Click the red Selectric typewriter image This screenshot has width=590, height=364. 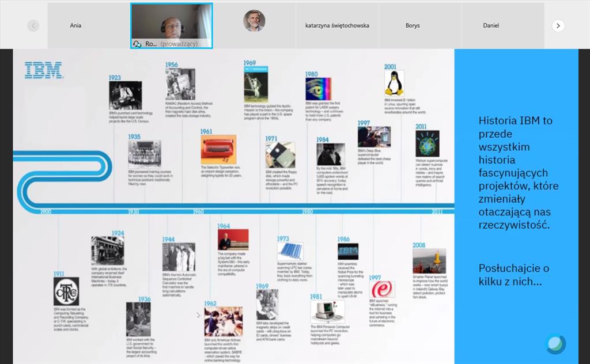pos(218,149)
